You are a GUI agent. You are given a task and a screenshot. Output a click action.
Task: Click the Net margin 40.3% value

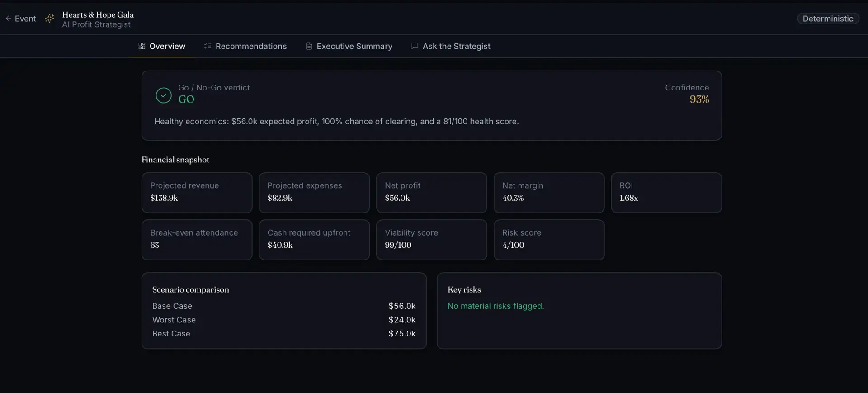pyautogui.click(x=513, y=198)
